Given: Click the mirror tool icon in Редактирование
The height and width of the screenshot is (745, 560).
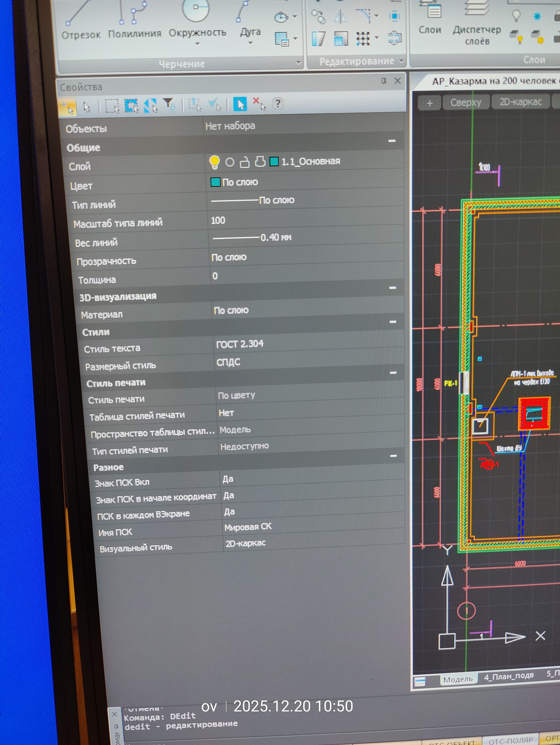Looking at the screenshot, I should point(341,16).
